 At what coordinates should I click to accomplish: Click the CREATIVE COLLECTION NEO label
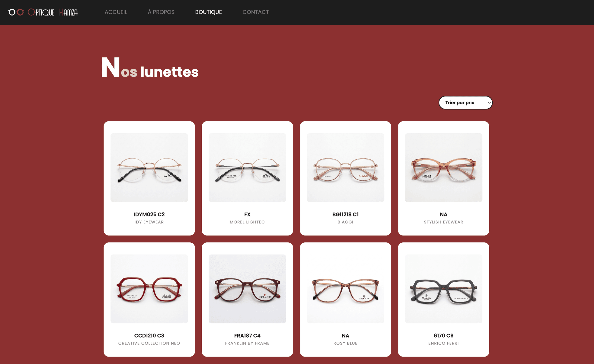(149, 343)
